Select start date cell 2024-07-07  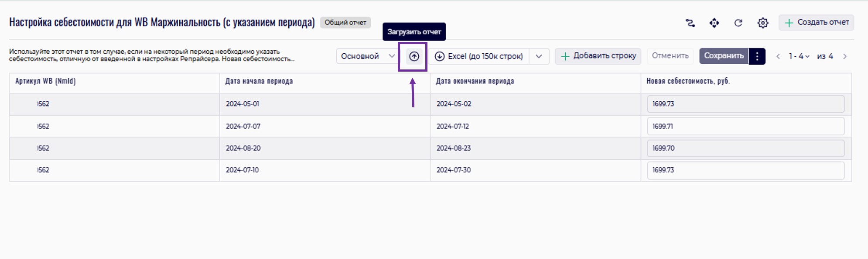tap(325, 126)
